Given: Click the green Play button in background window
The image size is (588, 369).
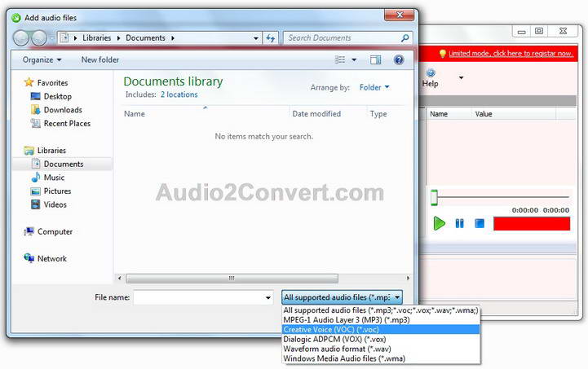Looking at the screenshot, I should coord(439,223).
